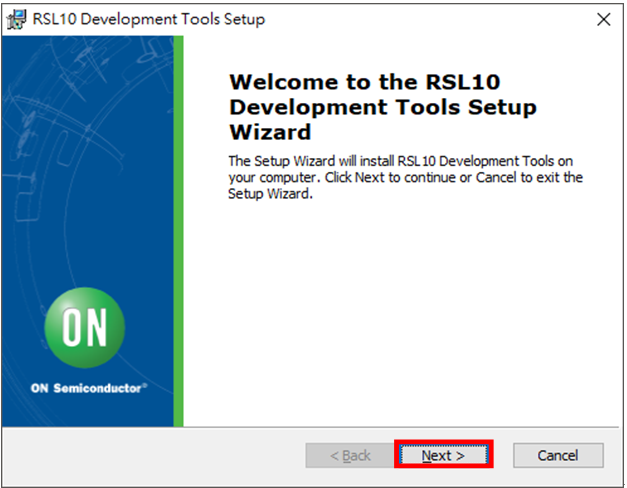This screenshot has height=488, width=627.
Task: Click the gray footer area left of Back
Action: pyautogui.click(x=150, y=455)
